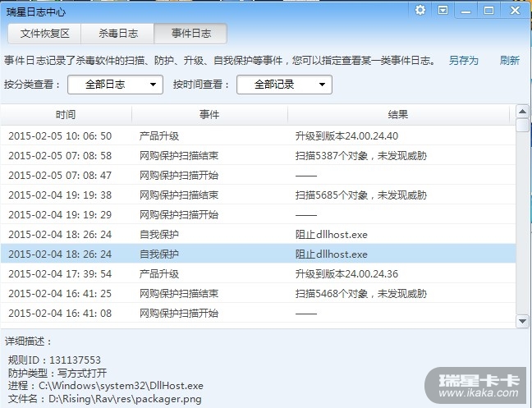Viewport: 532px width, 408px height.
Task: Select row 2015-02-05 07:08:58 网购保护扫描结束
Action: tap(258, 156)
